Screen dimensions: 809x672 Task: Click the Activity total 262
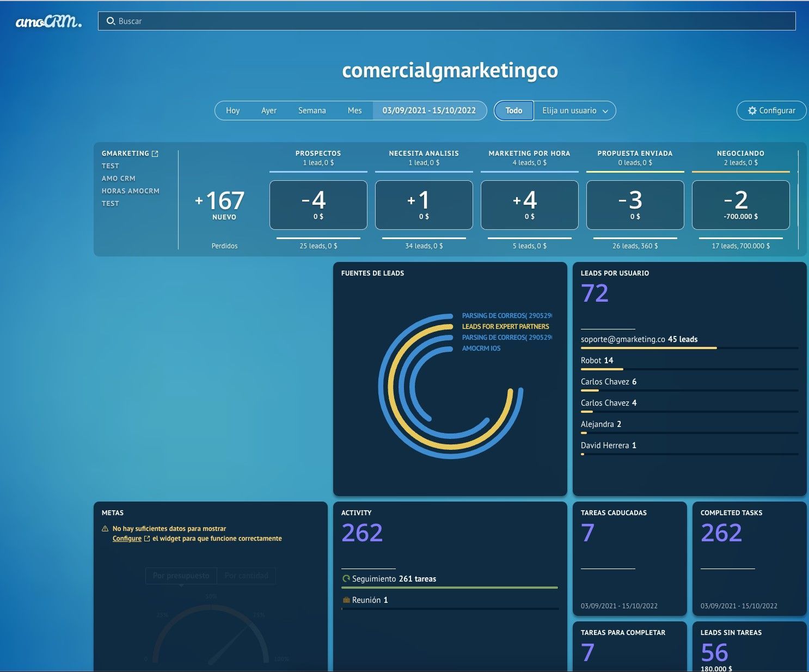click(362, 533)
